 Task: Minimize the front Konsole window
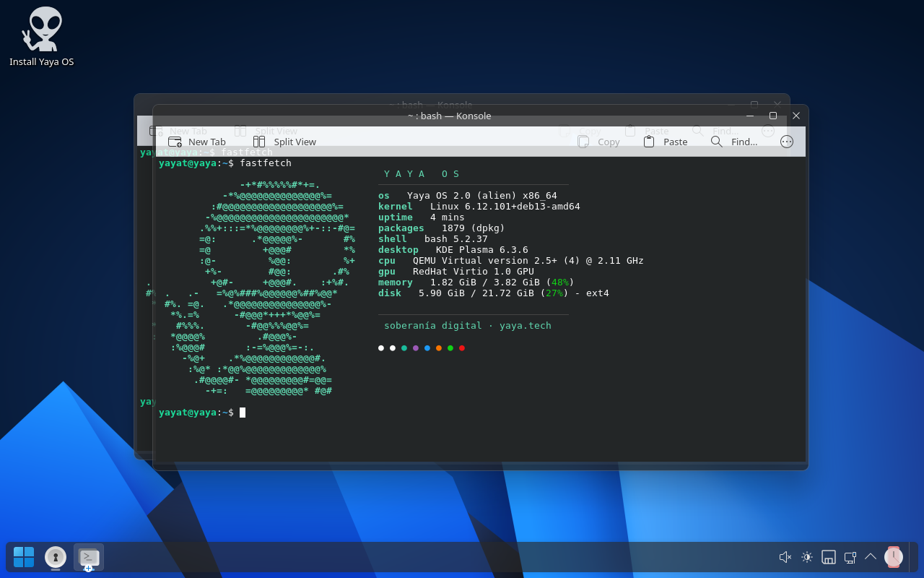[750, 116]
